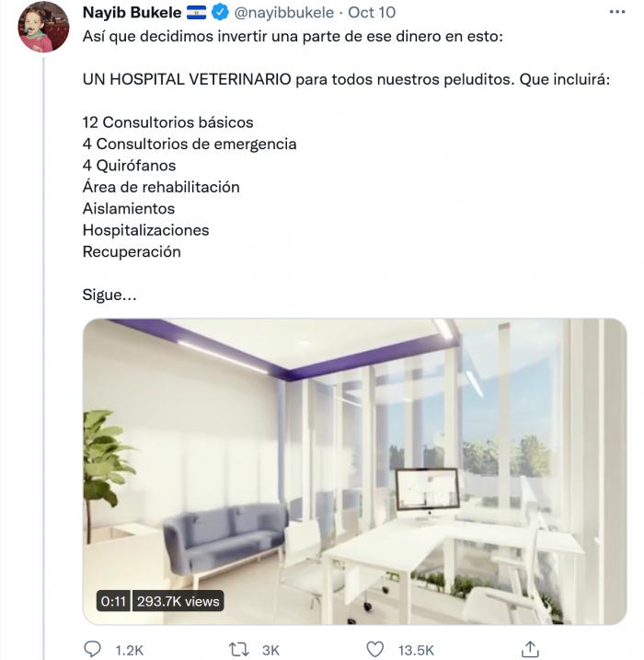
Task: Play the veterinary hospital video
Action: 354,471
